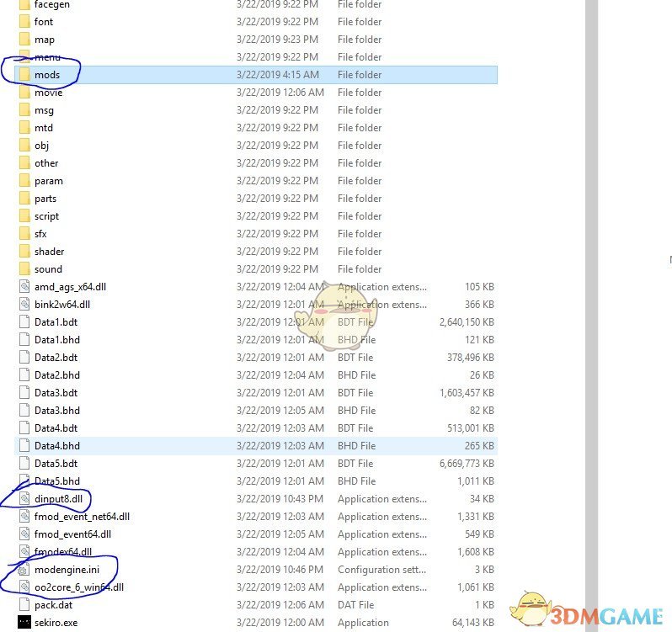Click the font folder icon
Screen dimensions: 672x632
(x=24, y=21)
